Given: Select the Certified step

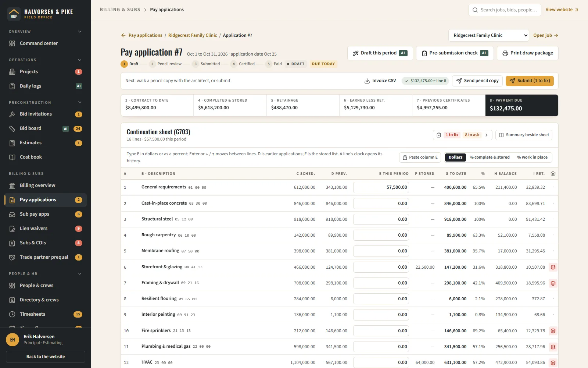Looking at the screenshot, I should click(243, 64).
